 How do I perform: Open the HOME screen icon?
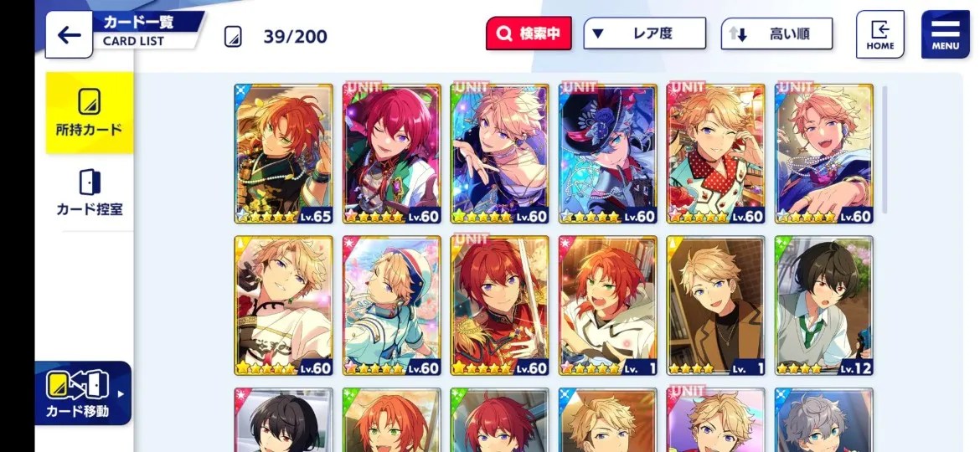[x=880, y=34]
